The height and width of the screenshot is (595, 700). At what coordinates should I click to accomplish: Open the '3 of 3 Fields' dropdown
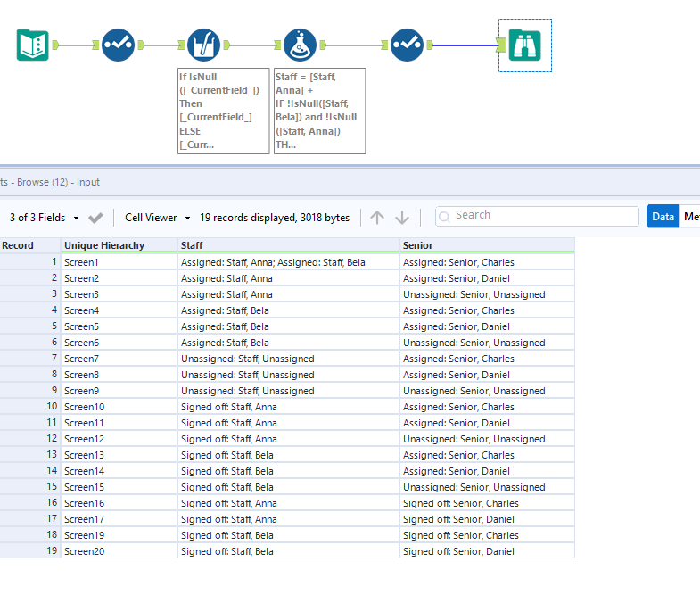click(x=45, y=218)
